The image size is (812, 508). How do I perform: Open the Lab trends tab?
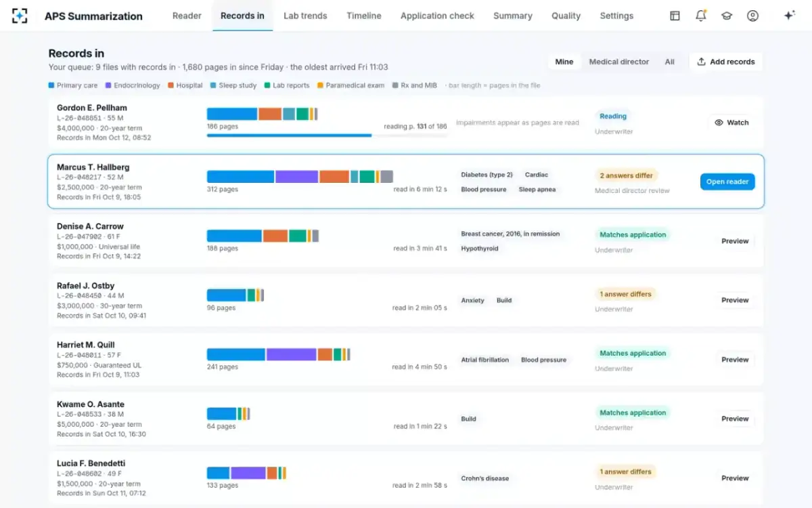(x=305, y=16)
